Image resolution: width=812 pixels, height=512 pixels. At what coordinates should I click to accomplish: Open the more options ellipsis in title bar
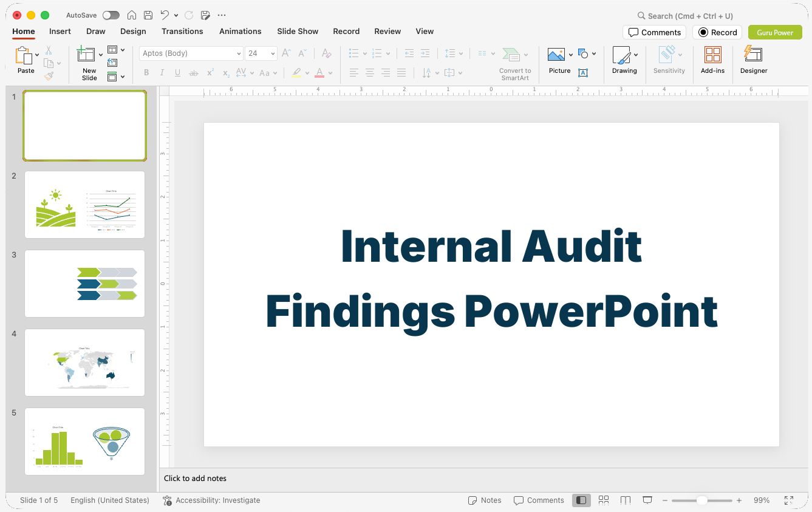point(221,15)
